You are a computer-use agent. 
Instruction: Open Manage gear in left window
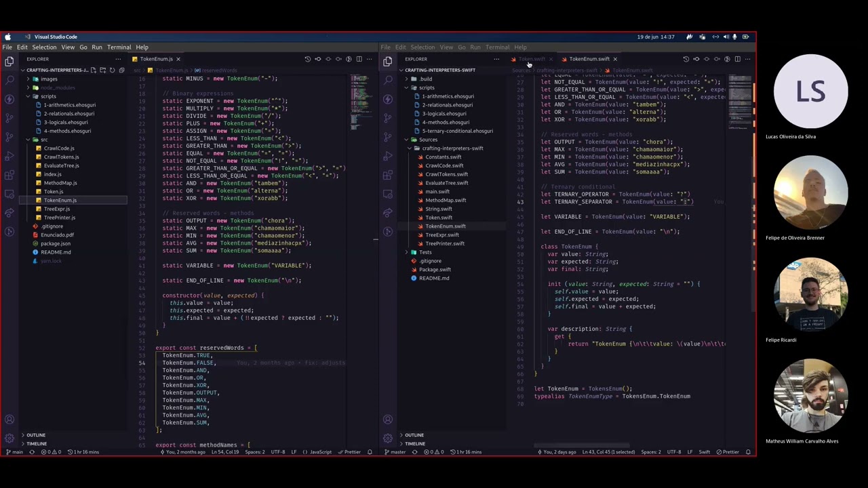9,438
